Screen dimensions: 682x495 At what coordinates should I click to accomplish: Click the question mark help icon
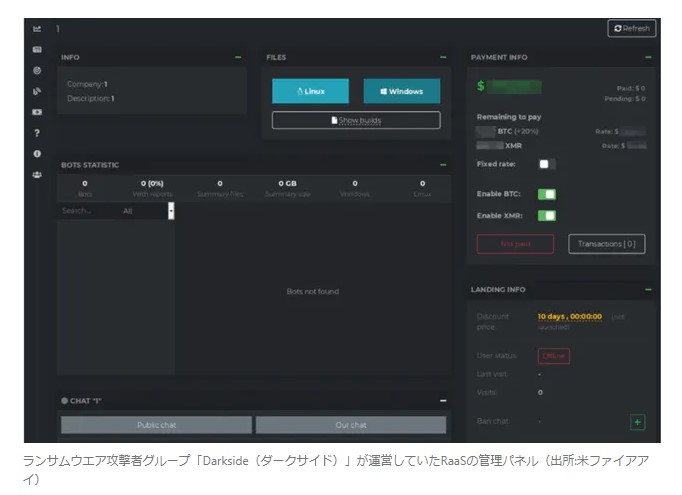[x=37, y=132]
